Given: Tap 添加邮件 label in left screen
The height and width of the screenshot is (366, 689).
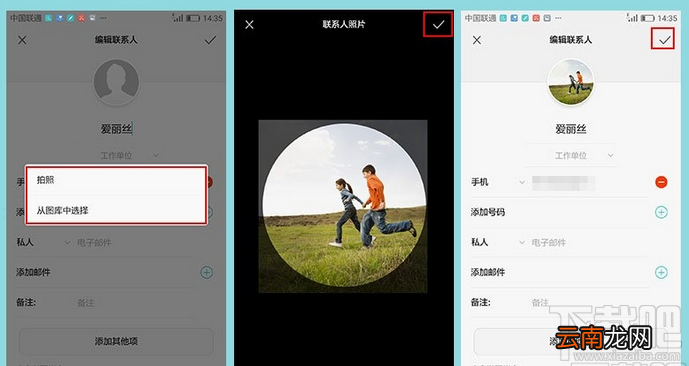Looking at the screenshot, I should pos(33,272).
